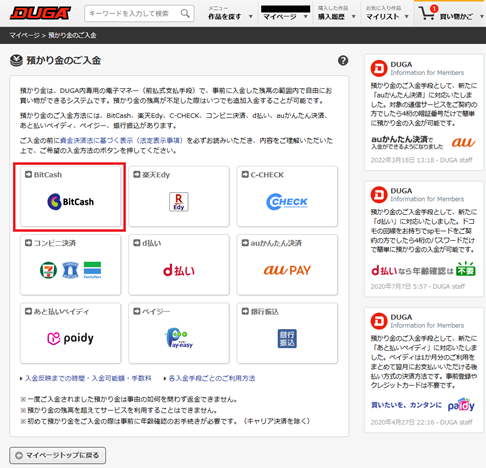
Task: Open the paidy 買いたいを、カンタンに banner
Action: click(423, 405)
